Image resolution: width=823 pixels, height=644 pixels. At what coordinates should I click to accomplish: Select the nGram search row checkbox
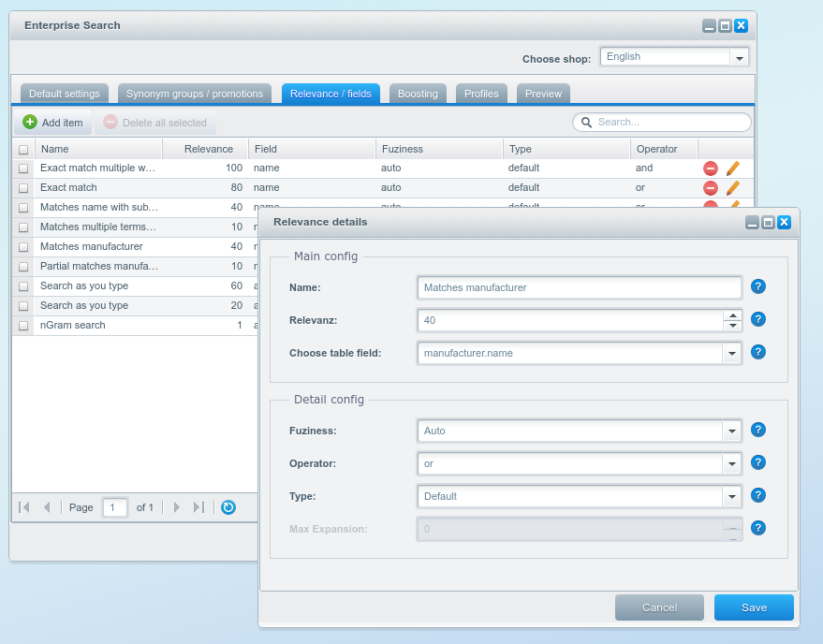23,326
